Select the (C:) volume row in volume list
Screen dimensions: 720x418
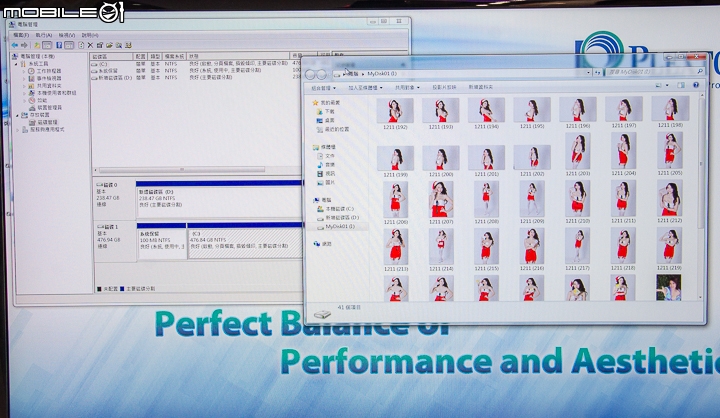(x=195, y=64)
